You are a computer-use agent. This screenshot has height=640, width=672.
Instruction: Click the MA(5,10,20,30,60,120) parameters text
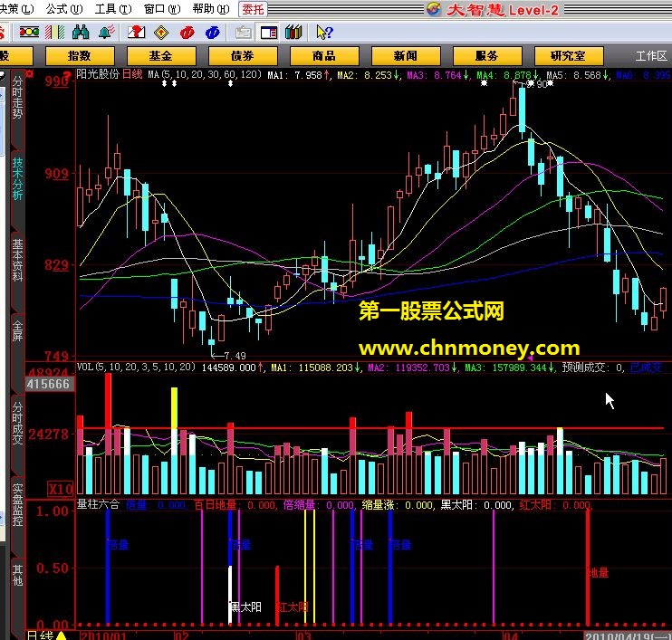[x=205, y=74]
